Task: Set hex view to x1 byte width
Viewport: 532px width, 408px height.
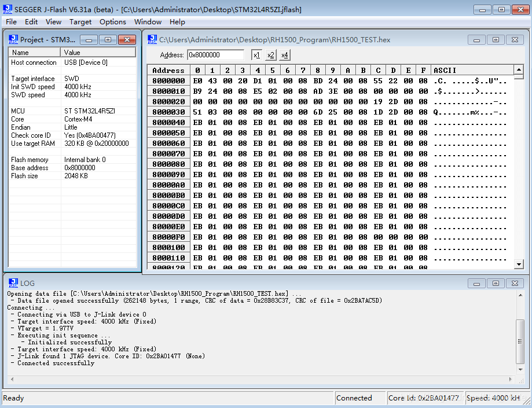Action: (256, 55)
